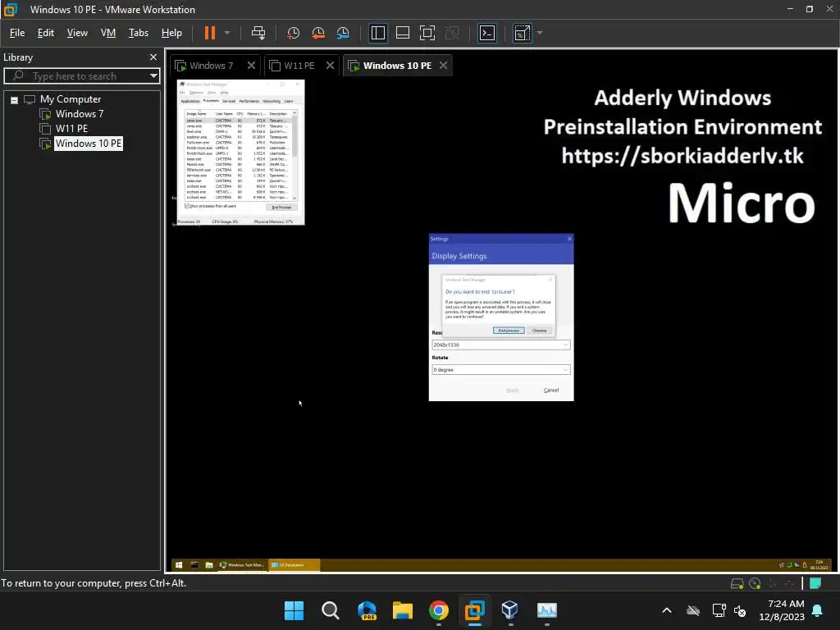Select W11 PE in the Library tree
840x630 pixels.
(x=71, y=129)
